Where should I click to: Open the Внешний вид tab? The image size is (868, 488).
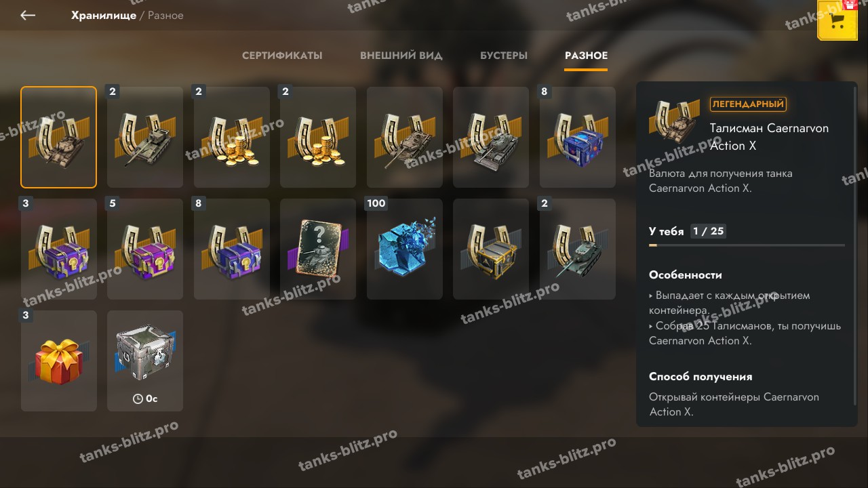pos(401,56)
